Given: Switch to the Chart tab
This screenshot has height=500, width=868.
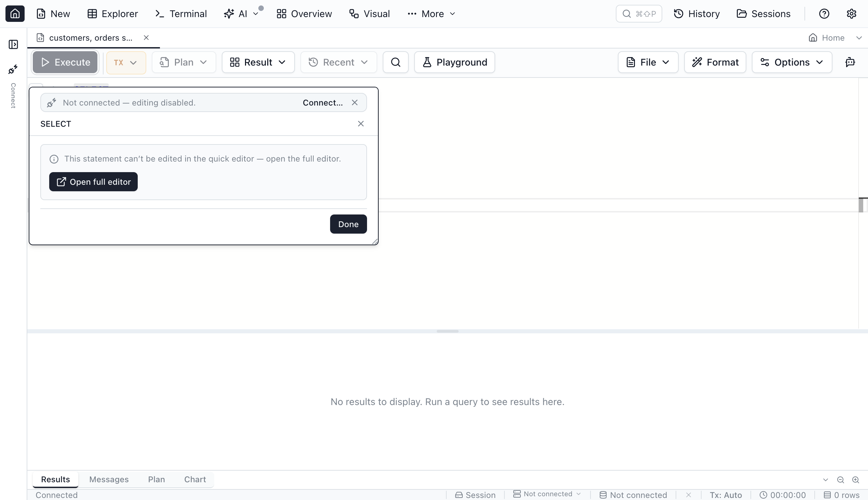Looking at the screenshot, I should pyautogui.click(x=195, y=480).
